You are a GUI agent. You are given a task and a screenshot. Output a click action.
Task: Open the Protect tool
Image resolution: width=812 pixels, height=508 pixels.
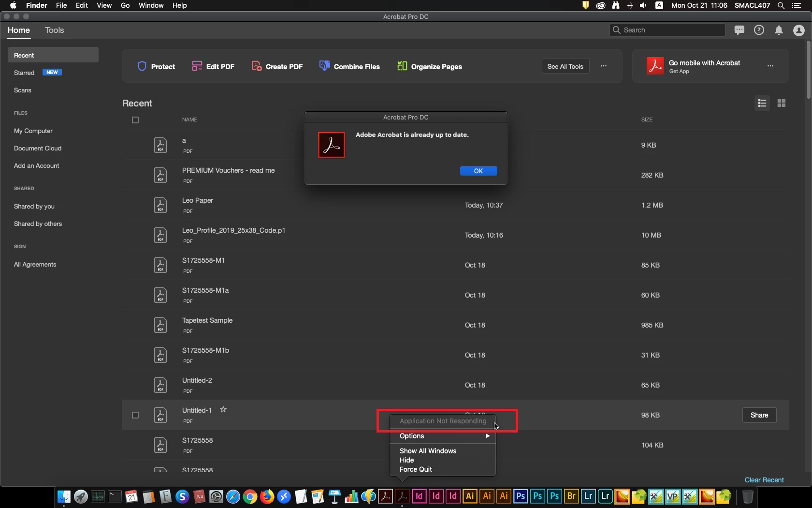(156, 66)
